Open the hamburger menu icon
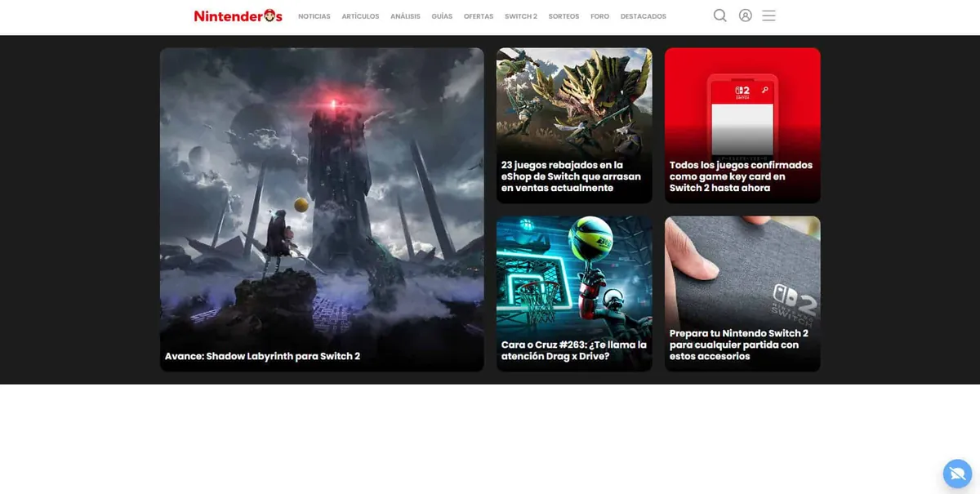This screenshot has height=494, width=980. click(x=768, y=16)
